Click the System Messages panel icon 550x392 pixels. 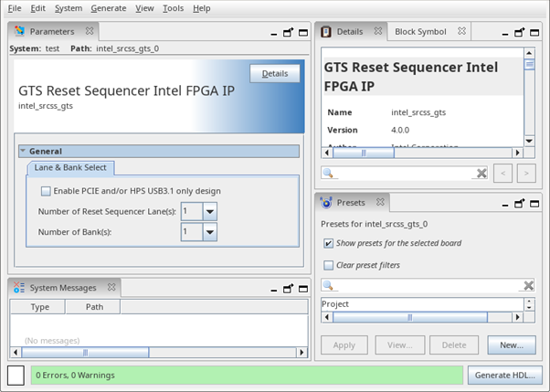[x=19, y=288]
